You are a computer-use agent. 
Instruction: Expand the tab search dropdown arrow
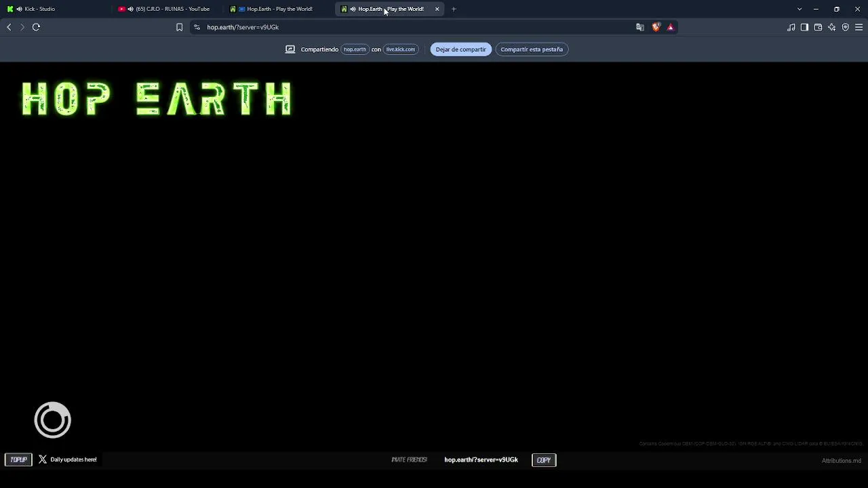(800, 9)
